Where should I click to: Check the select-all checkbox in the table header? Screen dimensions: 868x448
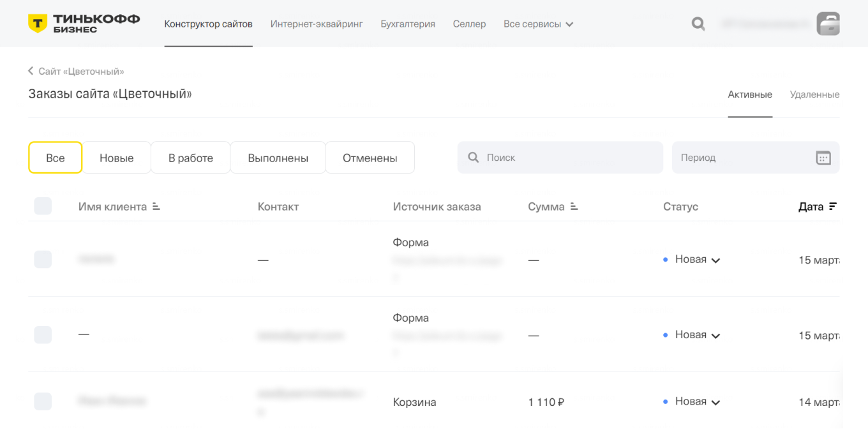pyautogui.click(x=43, y=206)
